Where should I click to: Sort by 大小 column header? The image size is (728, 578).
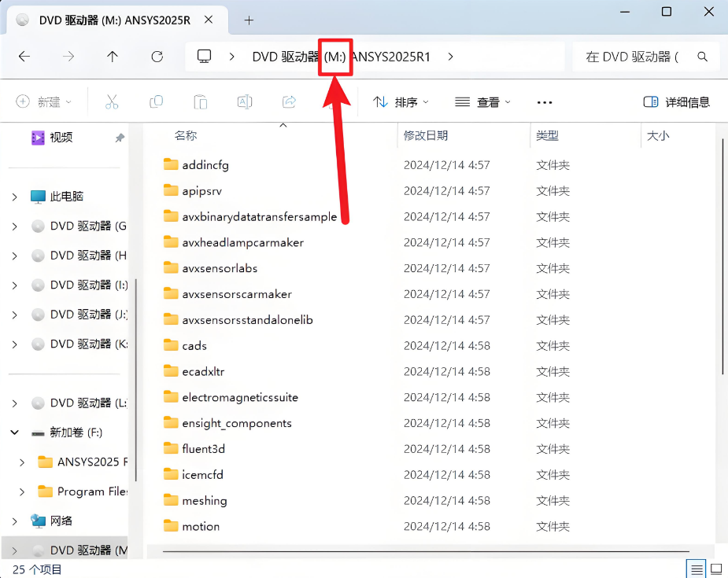tap(658, 135)
